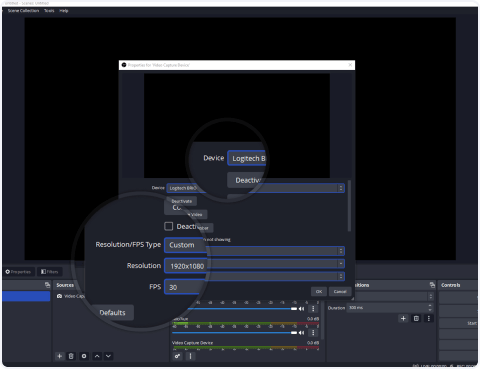The height and width of the screenshot is (369, 480).
Task: Open the upper mixer channel's three-dot menu
Action: [x=313, y=309]
